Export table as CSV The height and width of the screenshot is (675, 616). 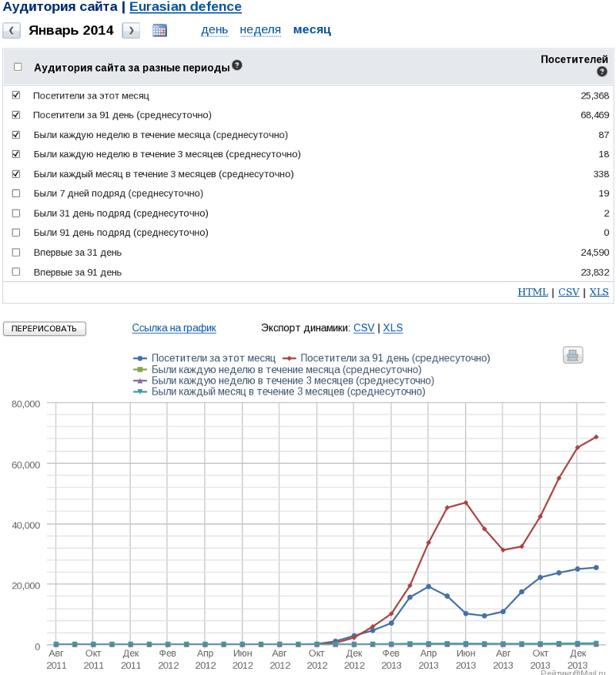coord(569,292)
